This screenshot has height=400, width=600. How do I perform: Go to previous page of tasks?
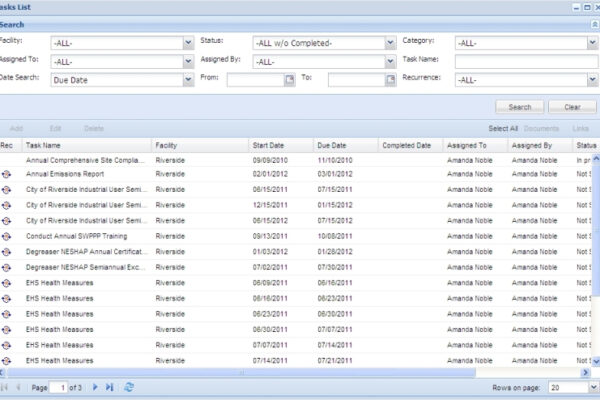(x=18, y=387)
